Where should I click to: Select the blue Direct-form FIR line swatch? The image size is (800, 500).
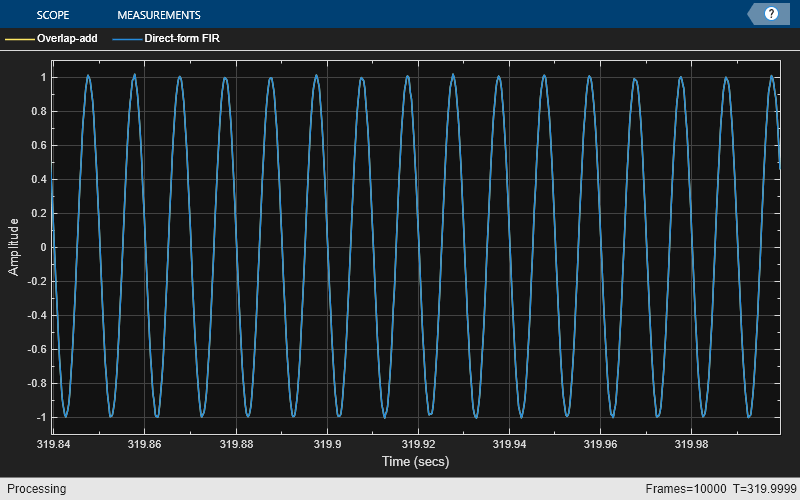pos(127,39)
